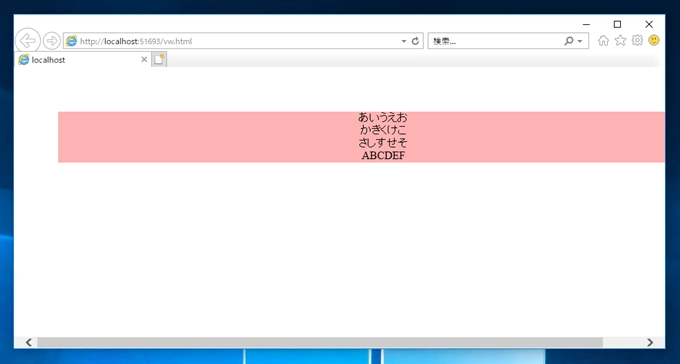Click the magnifying glass search icon

[569, 41]
